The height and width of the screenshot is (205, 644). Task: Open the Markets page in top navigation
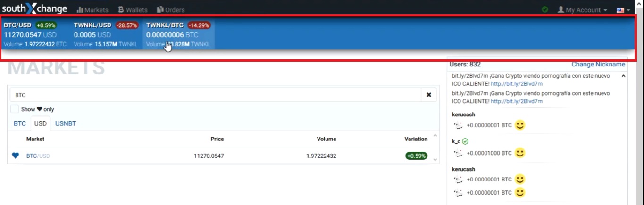coord(92,10)
